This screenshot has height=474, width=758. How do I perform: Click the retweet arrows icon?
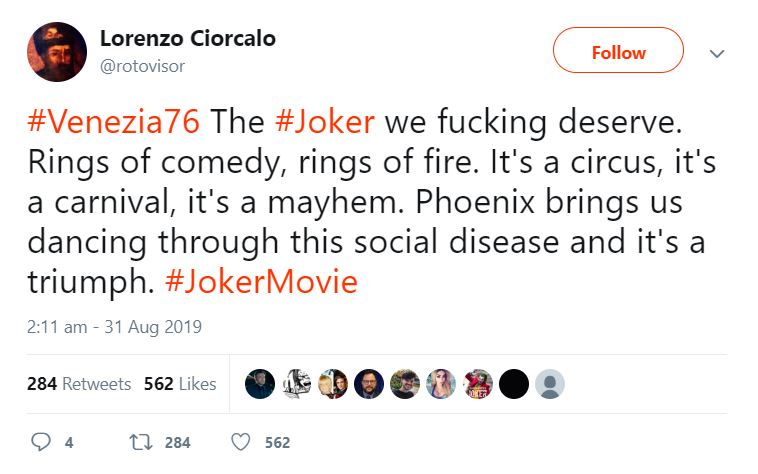pyautogui.click(x=141, y=442)
